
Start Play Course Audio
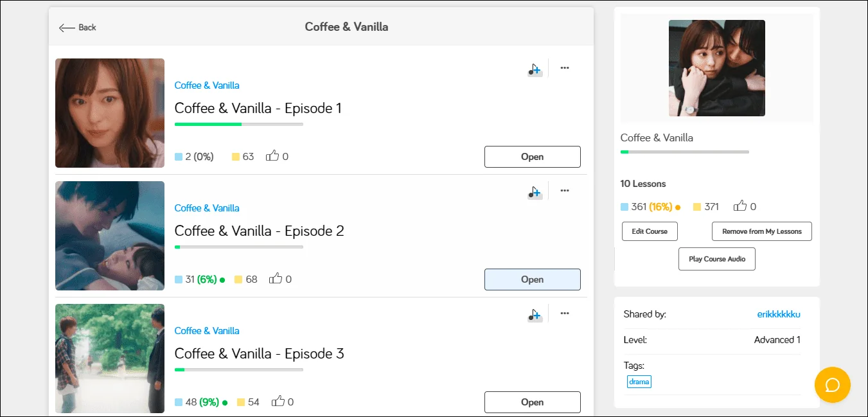coord(716,259)
